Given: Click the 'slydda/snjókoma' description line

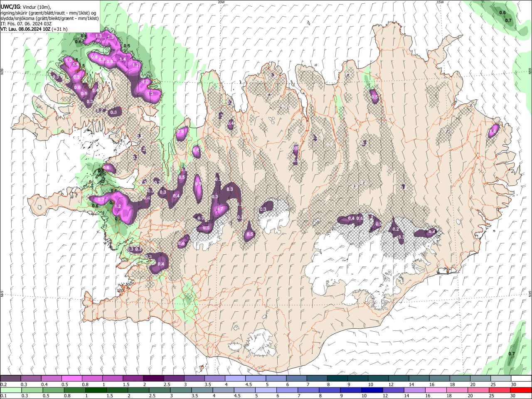Looking at the screenshot, I should coord(49,18).
